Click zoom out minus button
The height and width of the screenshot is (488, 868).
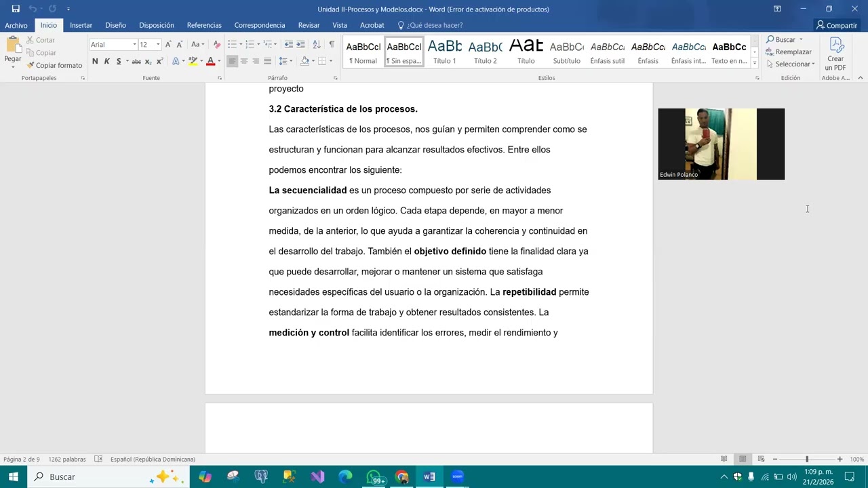[x=775, y=459]
